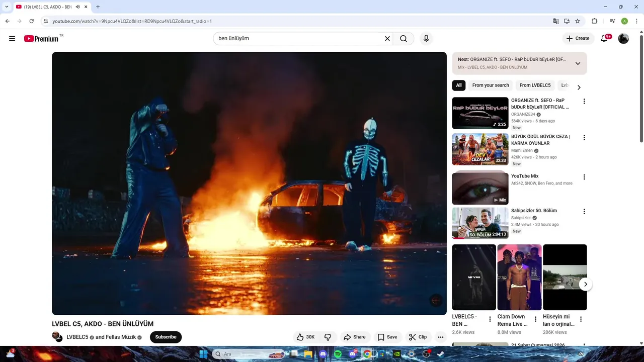Open Chrome tab search dropdown

7,7
